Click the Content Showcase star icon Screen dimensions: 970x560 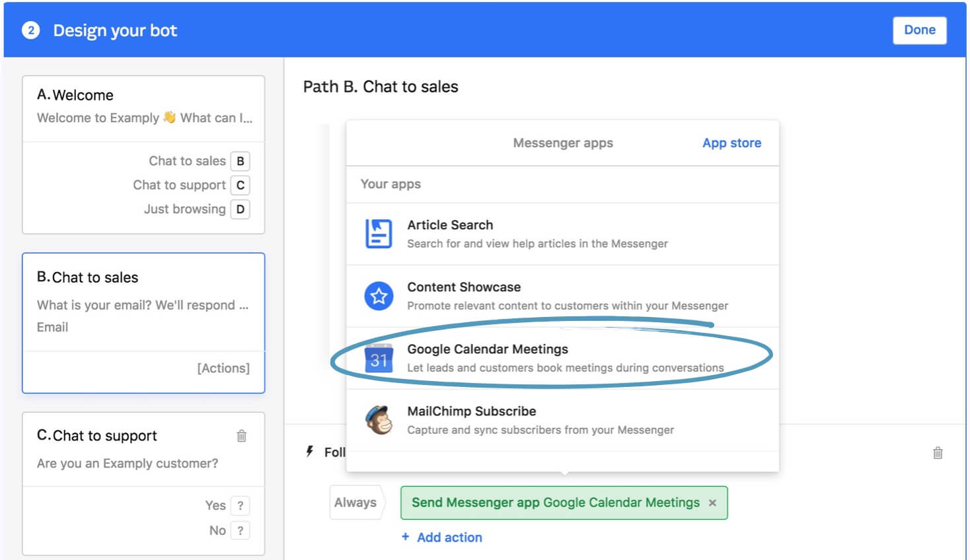pos(379,296)
